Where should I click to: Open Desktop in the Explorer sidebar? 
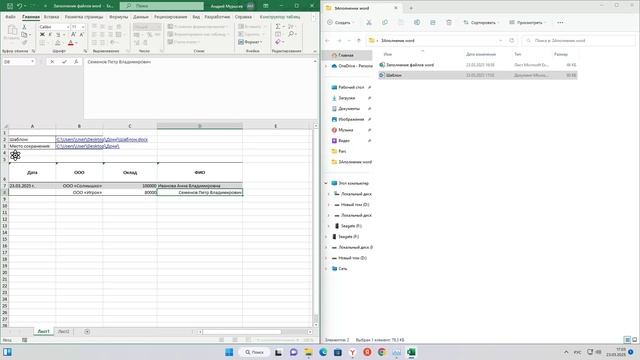[351, 87]
